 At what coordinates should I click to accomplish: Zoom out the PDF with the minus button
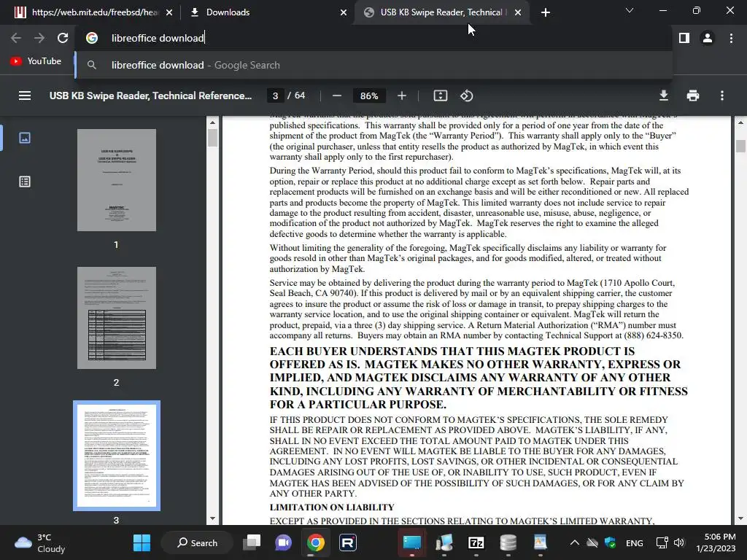(337, 96)
